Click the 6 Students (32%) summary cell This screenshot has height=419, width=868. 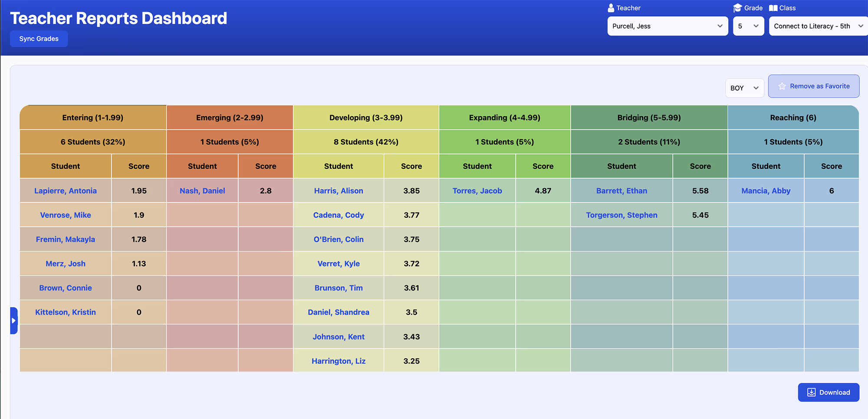[93, 142]
